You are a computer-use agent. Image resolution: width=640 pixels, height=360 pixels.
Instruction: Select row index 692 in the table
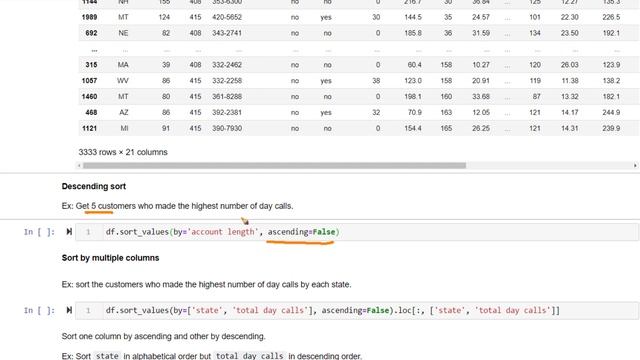(x=91, y=33)
